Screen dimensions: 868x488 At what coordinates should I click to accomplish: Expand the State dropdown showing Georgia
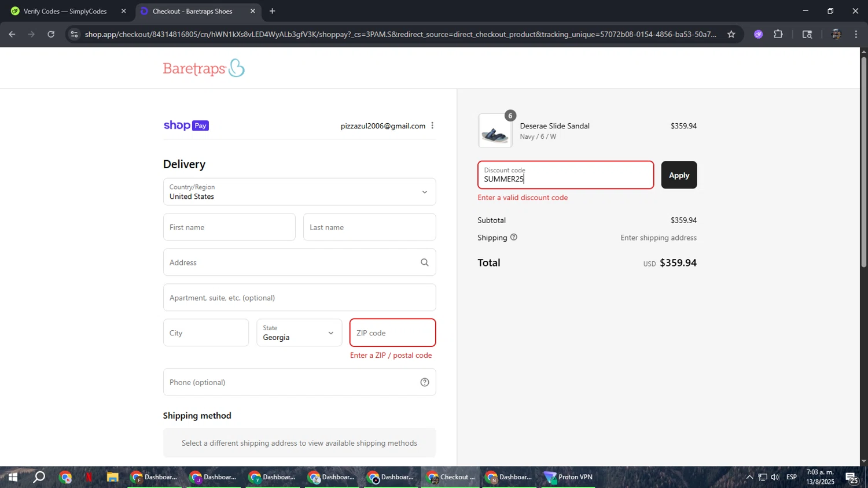click(x=299, y=332)
